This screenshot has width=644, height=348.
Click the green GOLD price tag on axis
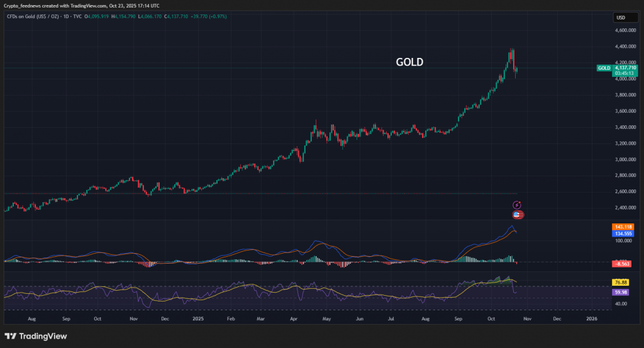pos(604,68)
